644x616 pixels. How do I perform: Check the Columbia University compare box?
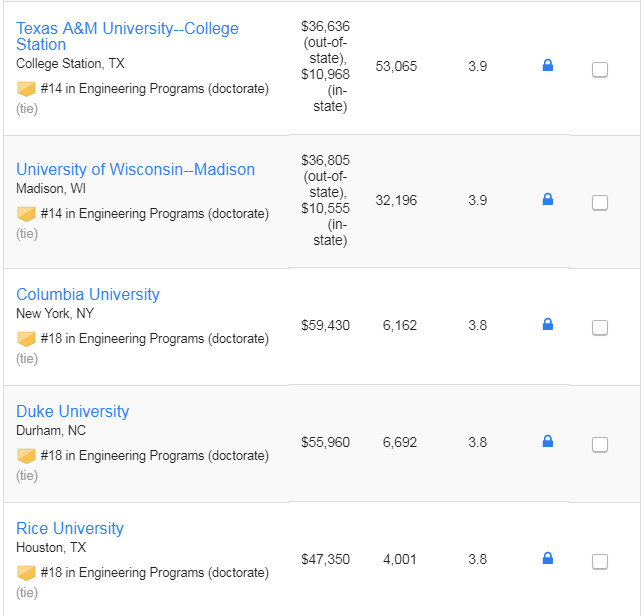coord(600,328)
